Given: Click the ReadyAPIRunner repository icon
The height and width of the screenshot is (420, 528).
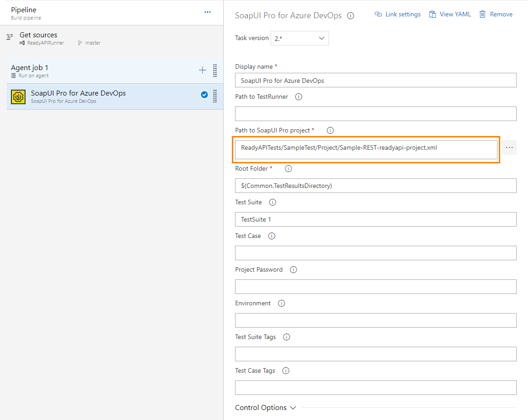Looking at the screenshot, I should (x=22, y=43).
